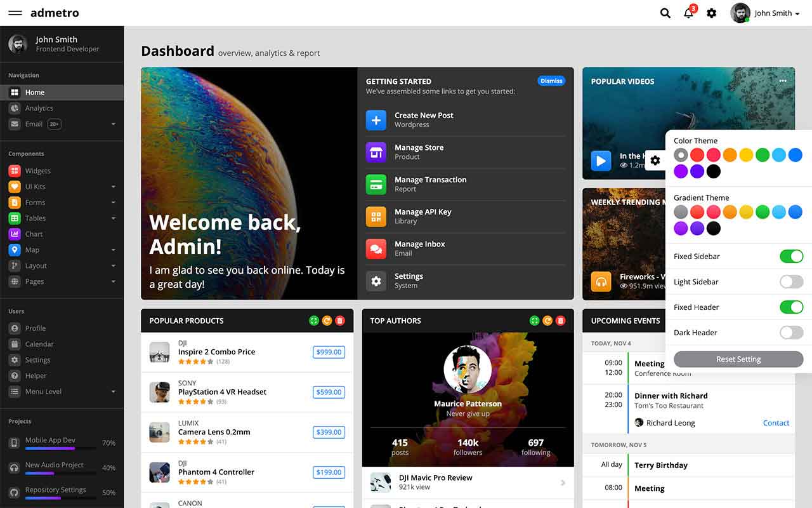This screenshot has width=812, height=508.
Task: Open search with the magnifier icon
Action: pos(665,13)
